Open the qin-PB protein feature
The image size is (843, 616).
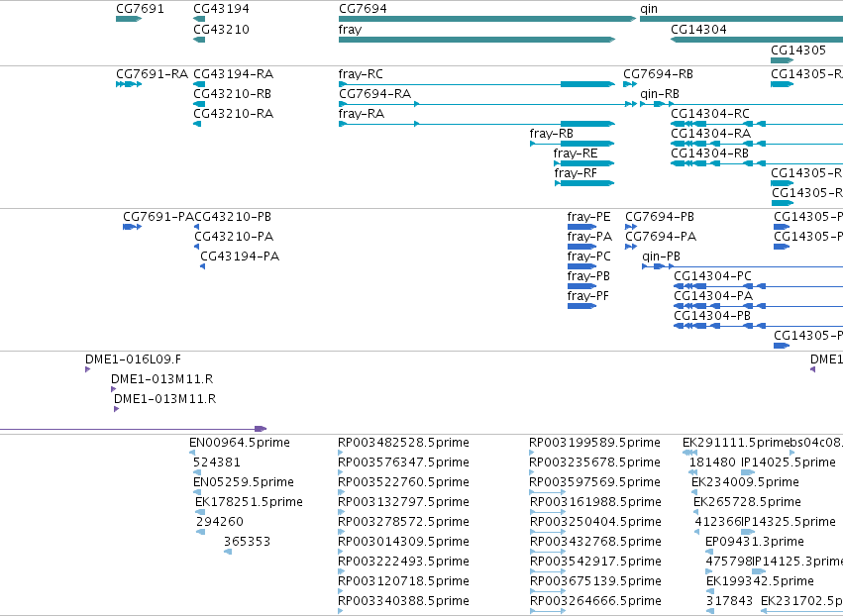743,266
